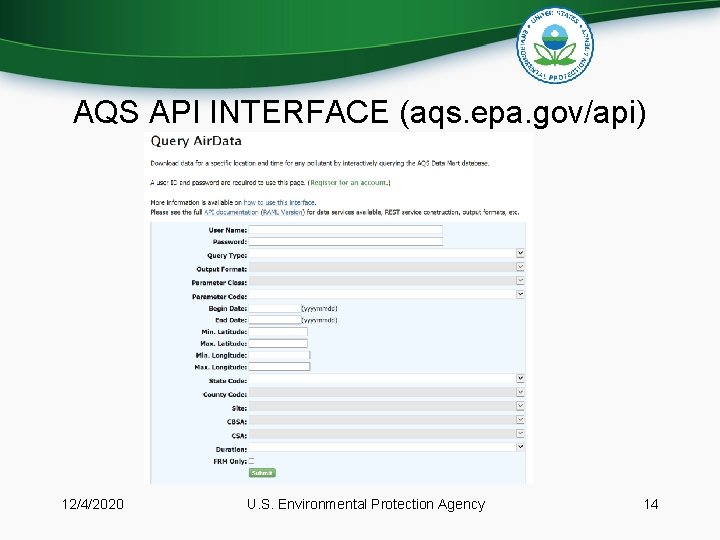
Task: Open the RAML Version link
Action: (x=282, y=213)
